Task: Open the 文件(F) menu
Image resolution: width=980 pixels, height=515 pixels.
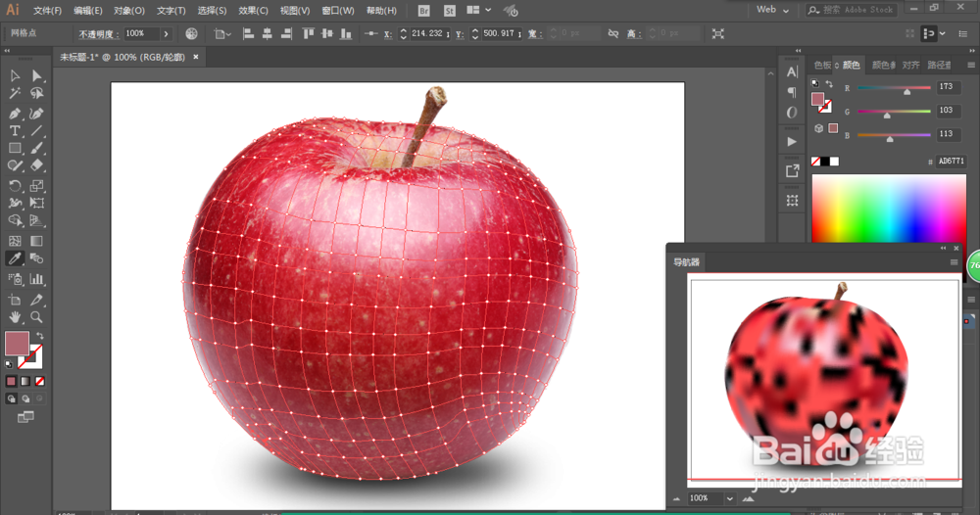Action: (47, 11)
